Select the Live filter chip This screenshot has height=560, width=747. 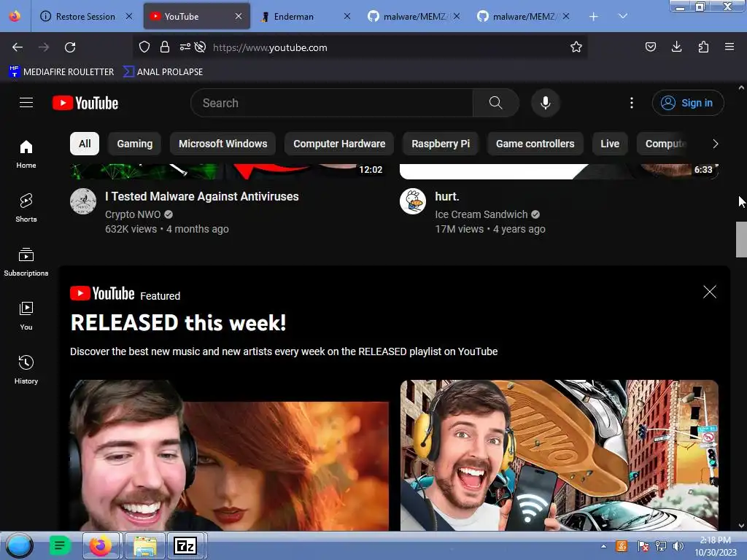pyautogui.click(x=610, y=144)
